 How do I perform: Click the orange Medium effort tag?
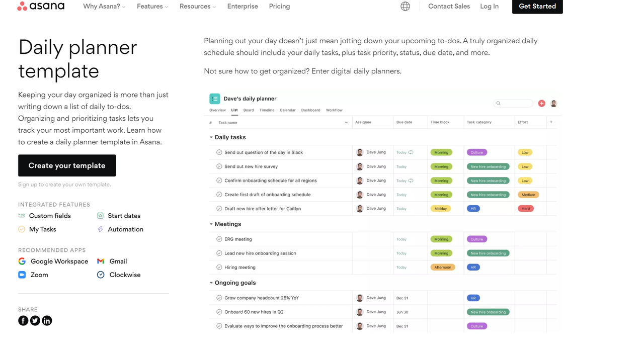(x=528, y=195)
